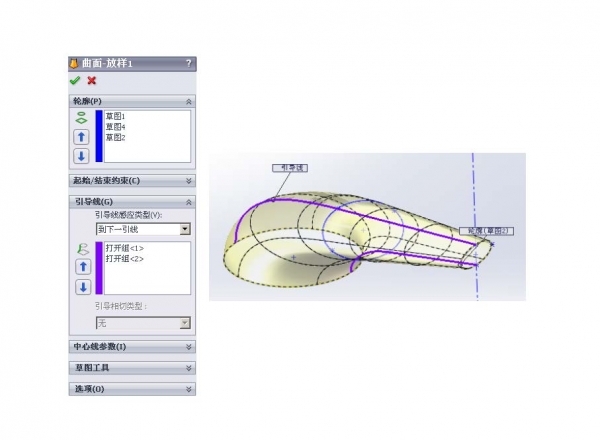Click the 曲面-放样1 title bar
600x440 pixels.
click(132, 64)
